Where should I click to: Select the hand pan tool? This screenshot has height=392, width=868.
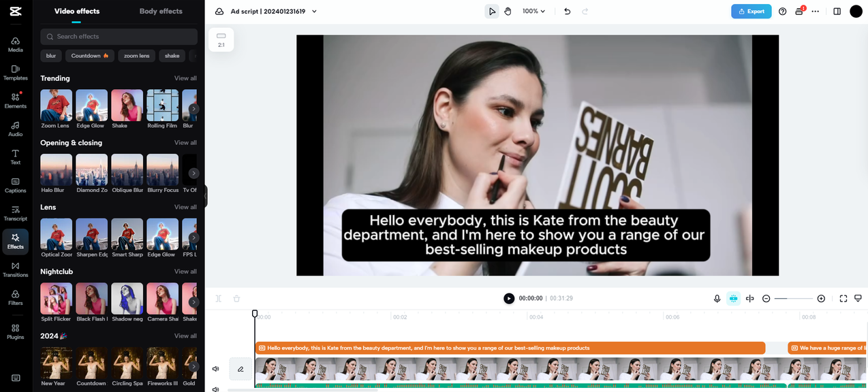(x=508, y=12)
